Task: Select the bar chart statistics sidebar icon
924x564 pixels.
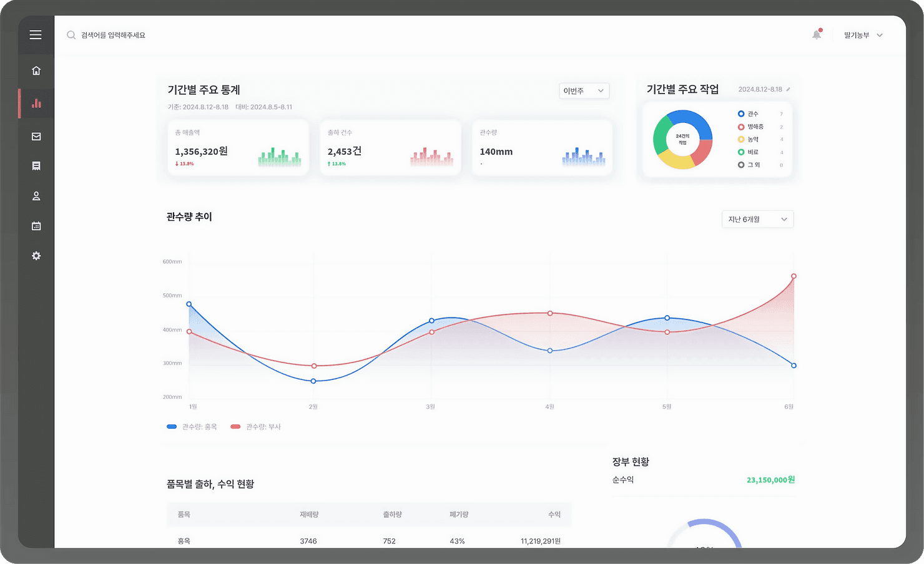Action: click(36, 104)
